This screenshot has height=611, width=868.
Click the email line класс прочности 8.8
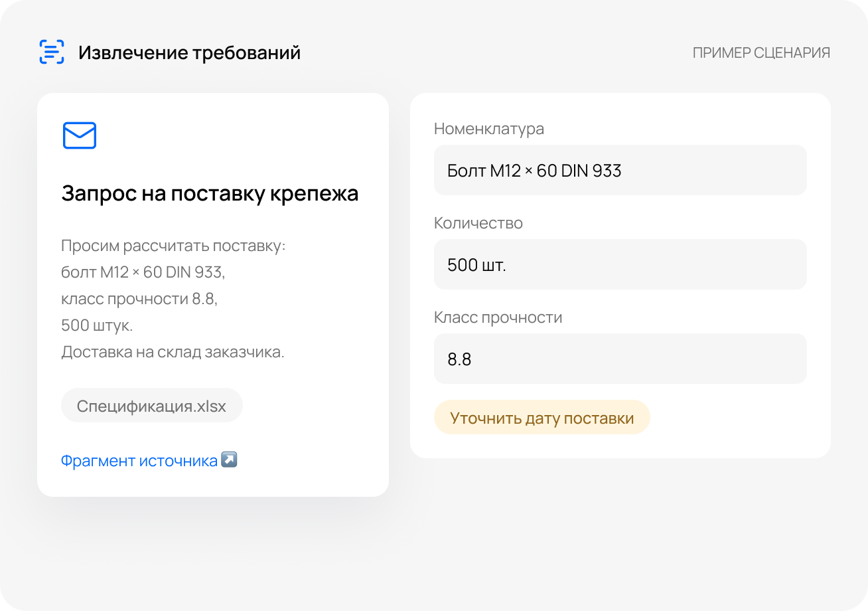pyautogui.click(x=139, y=299)
